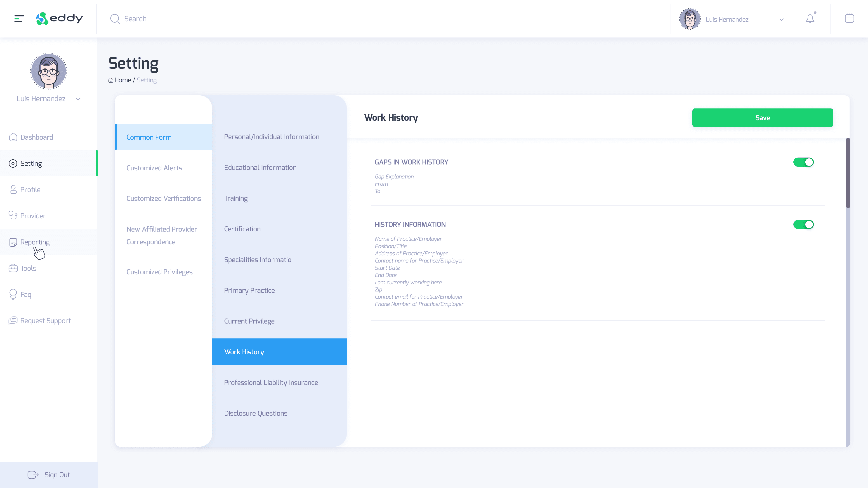Expand the Luis Hernandez user dropdown

coord(782,19)
